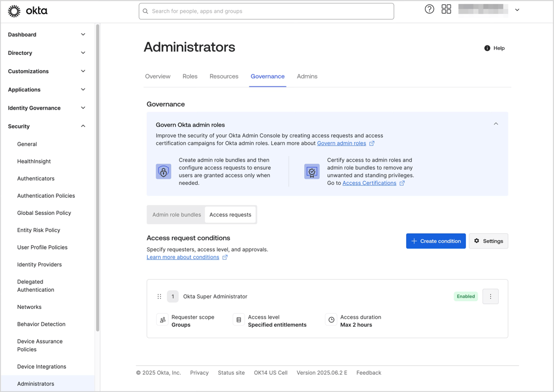The image size is (554, 392).
Task: Open Entity Risk Policy in the sidebar
Action: 39,230
